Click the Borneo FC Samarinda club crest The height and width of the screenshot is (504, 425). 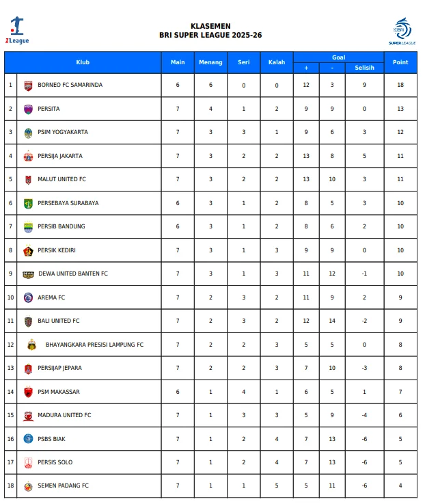point(28,85)
